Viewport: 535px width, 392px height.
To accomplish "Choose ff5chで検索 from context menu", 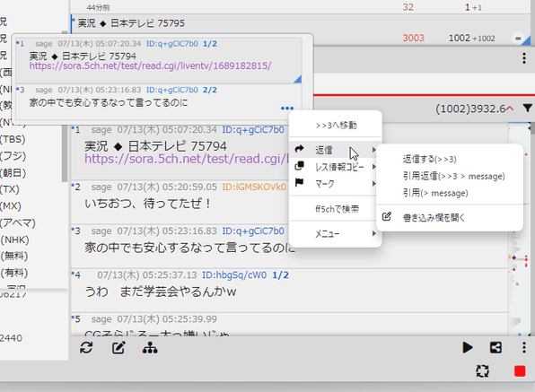I will [x=337, y=209].
